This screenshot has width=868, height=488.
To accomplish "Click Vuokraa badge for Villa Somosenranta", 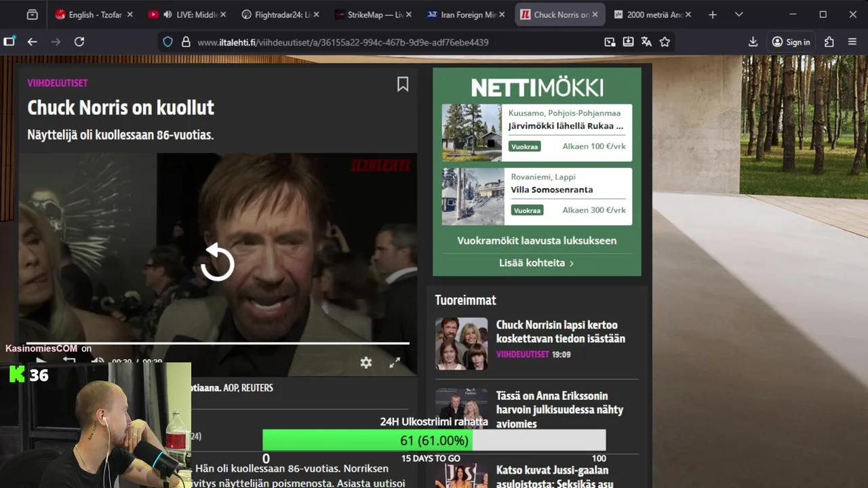I will click(x=527, y=210).
